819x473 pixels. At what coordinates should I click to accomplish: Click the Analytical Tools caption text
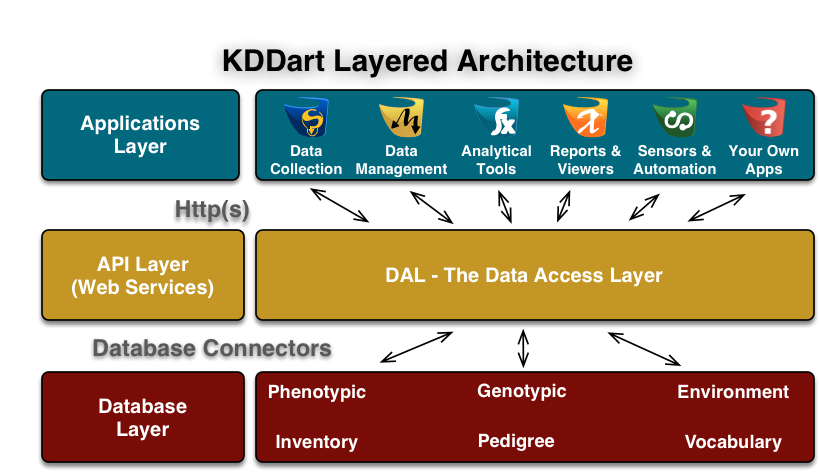[496, 160]
